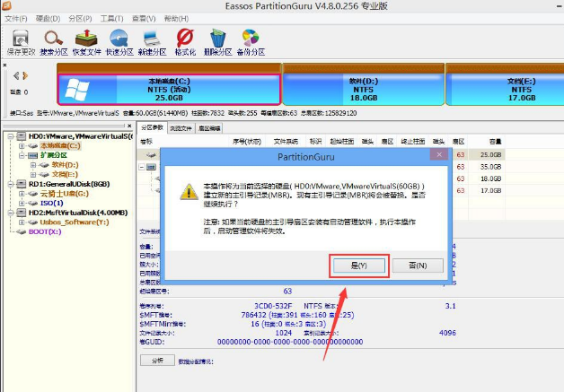Select the 软件(D:) partition bar
Screen dimensions: 564x392
pyautogui.click(x=362, y=90)
